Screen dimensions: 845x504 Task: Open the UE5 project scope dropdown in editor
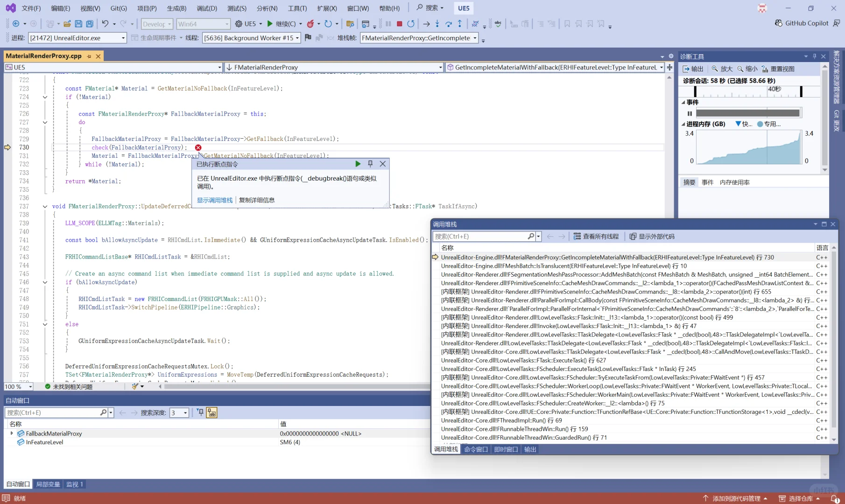[x=113, y=67]
